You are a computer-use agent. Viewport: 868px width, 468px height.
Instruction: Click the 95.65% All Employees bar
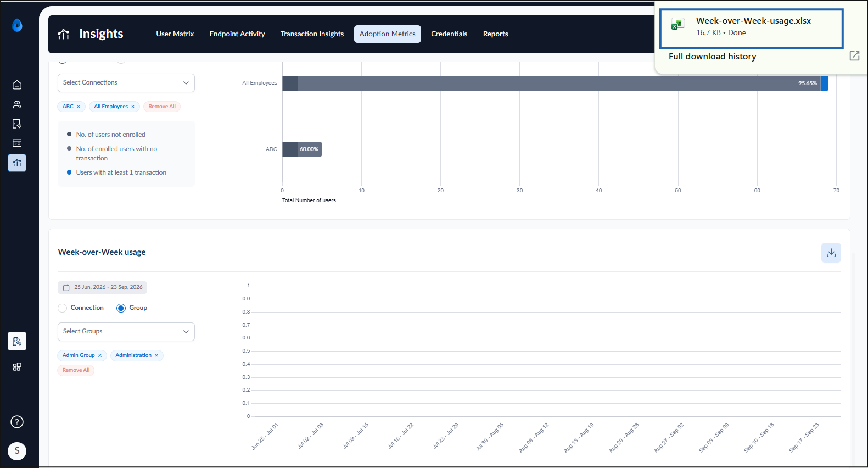pos(559,83)
